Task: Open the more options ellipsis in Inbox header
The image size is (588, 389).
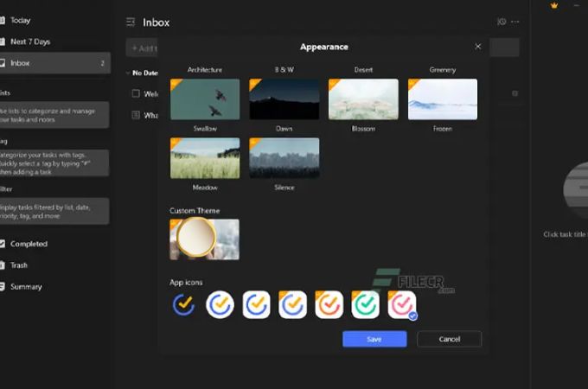Action: coord(515,22)
